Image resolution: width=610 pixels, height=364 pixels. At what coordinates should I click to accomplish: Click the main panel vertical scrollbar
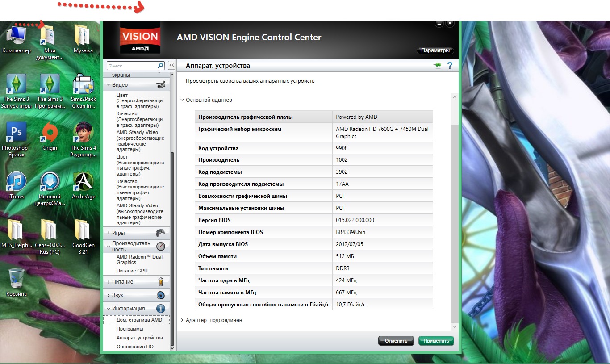[x=455, y=223]
